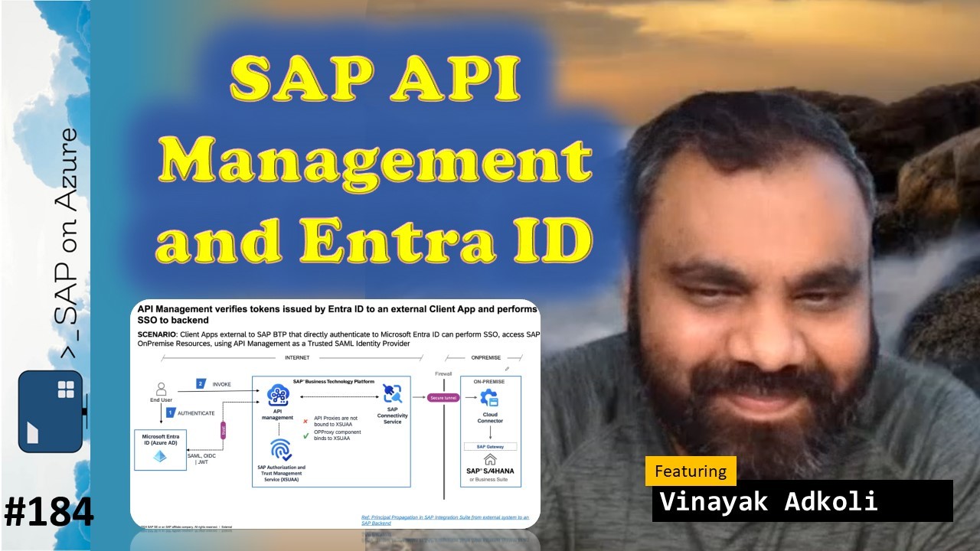Click the 'or Business Suite' text
This screenshot has height=551, width=980.
tap(489, 480)
